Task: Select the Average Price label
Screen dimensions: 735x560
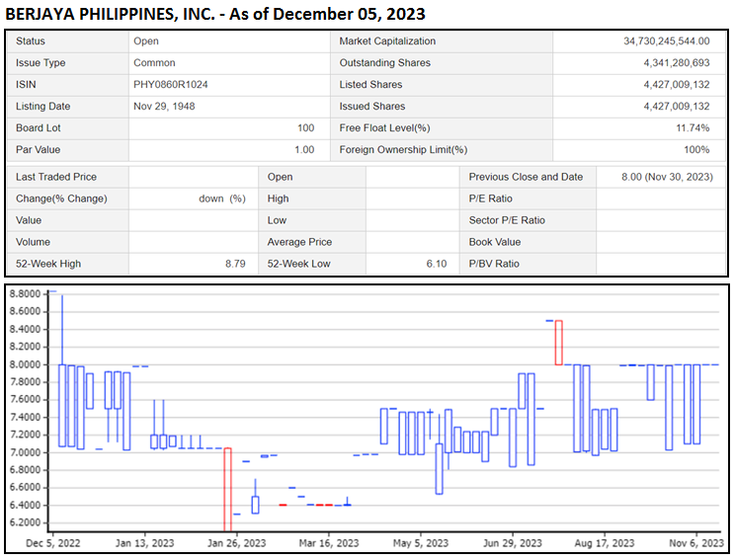Action: tap(299, 242)
